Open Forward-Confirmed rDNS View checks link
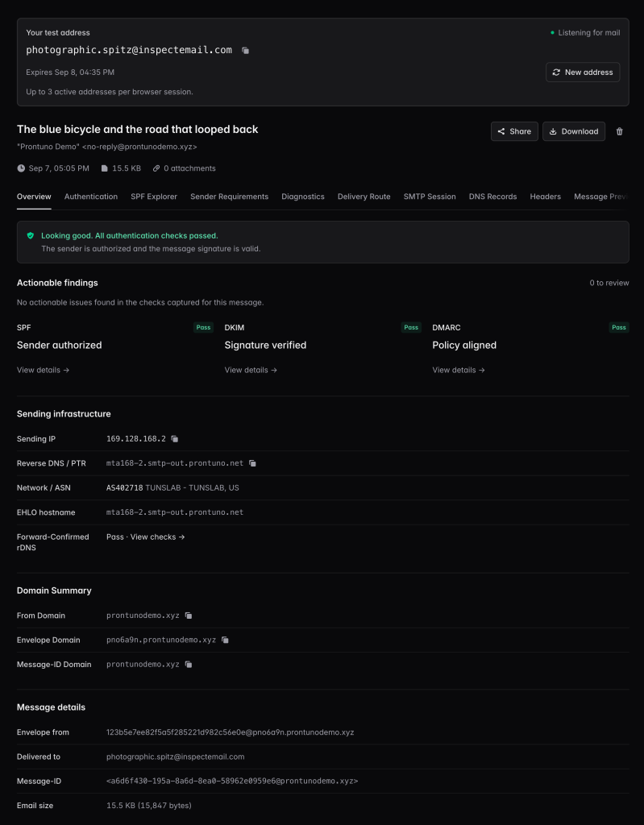The width and height of the screenshot is (644, 825). 157,537
